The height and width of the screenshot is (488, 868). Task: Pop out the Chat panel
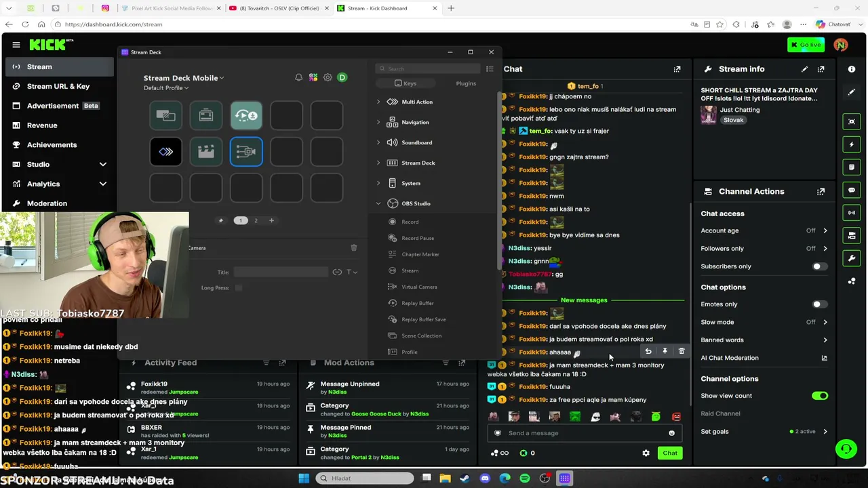pyautogui.click(x=677, y=69)
